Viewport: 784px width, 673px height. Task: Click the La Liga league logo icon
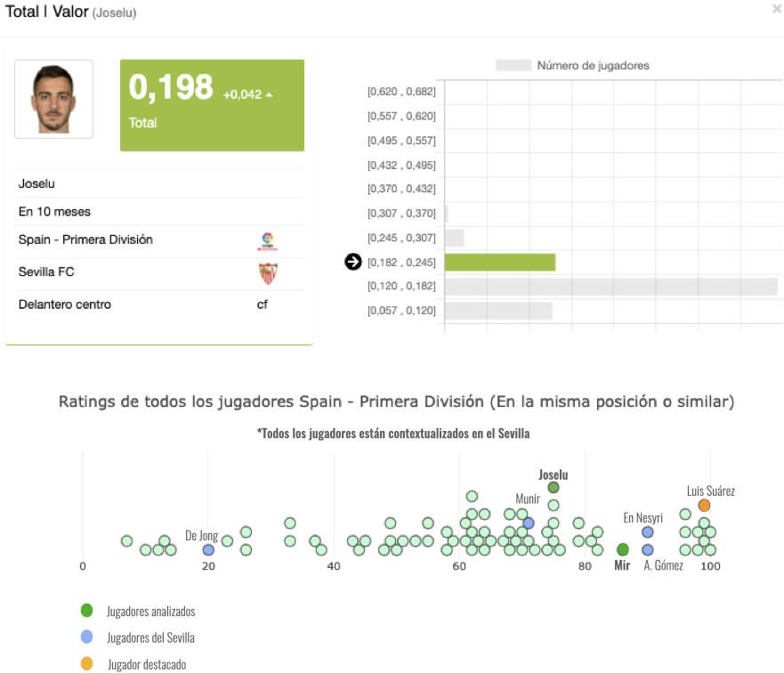pyautogui.click(x=267, y=240)
